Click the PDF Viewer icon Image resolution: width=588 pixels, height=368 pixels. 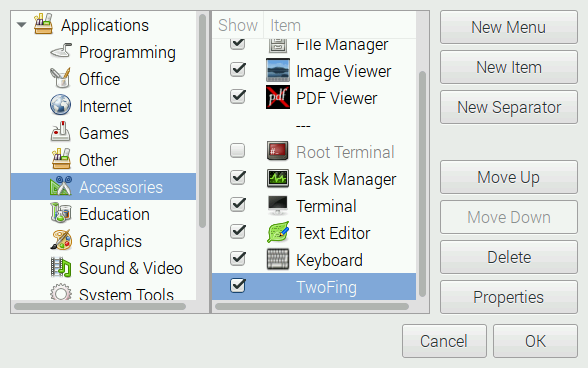coord(278,97)
